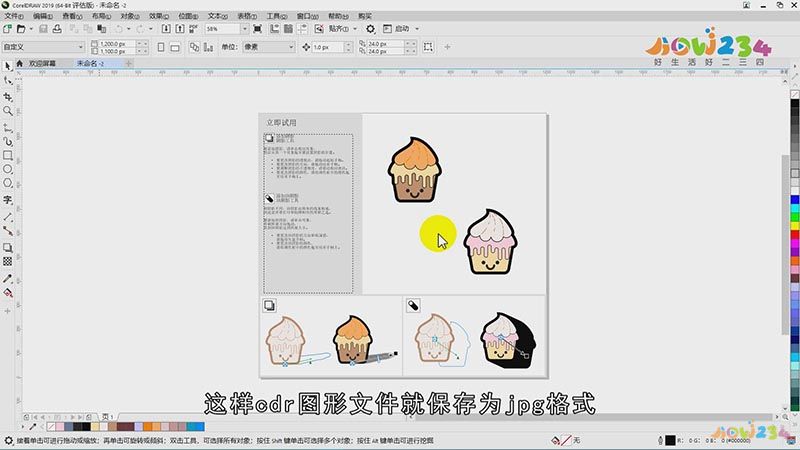The image size is (800, 450).
Task: Open status bar settings gear icon
Action: 8,440
